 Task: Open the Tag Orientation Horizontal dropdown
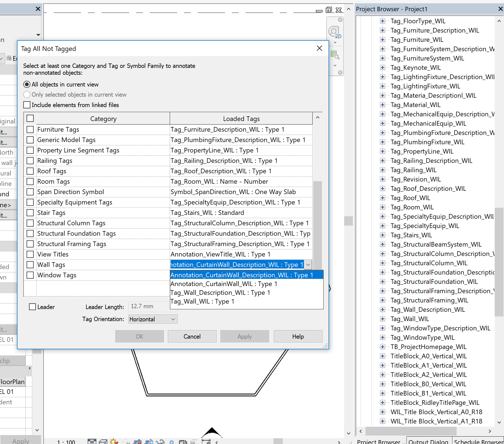click(153, 319)
